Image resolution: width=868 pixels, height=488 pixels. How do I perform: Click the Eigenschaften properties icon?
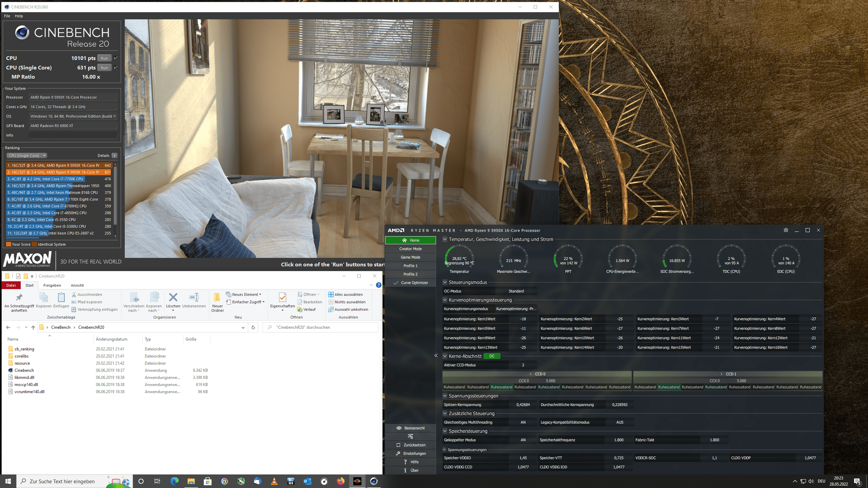click(x=282, y=298)
